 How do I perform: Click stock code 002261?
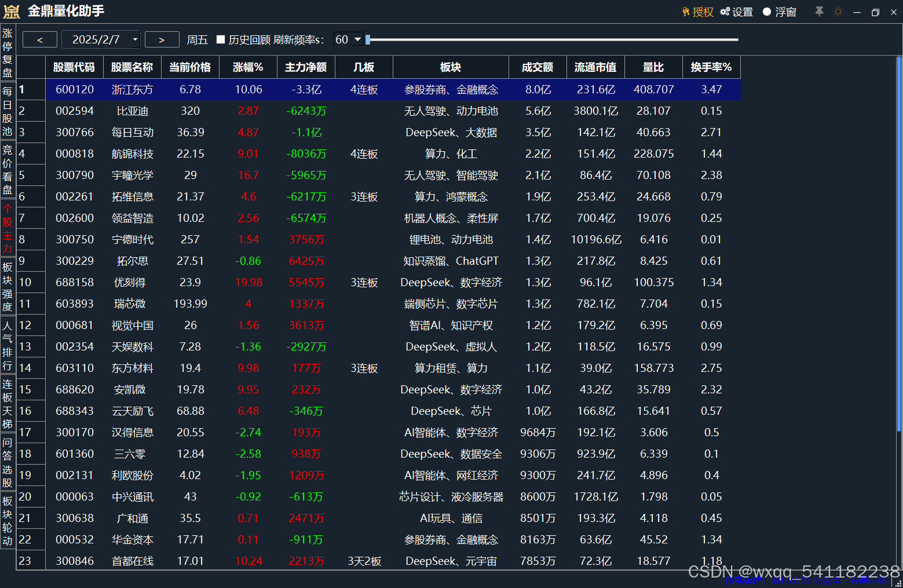(75, 196)
